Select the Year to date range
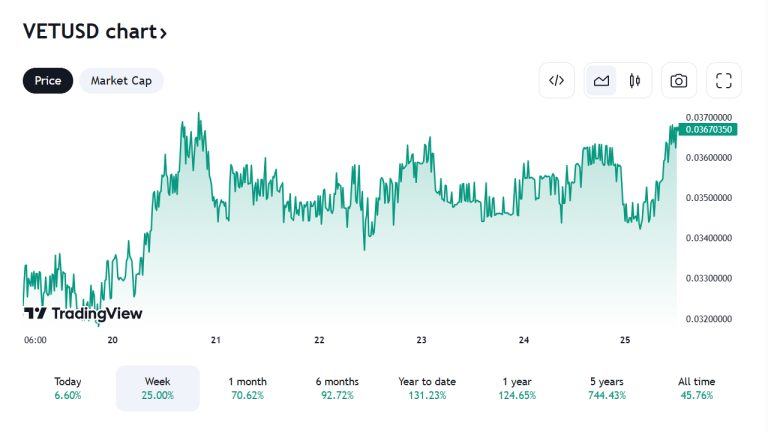 click(x=425, y=388)
